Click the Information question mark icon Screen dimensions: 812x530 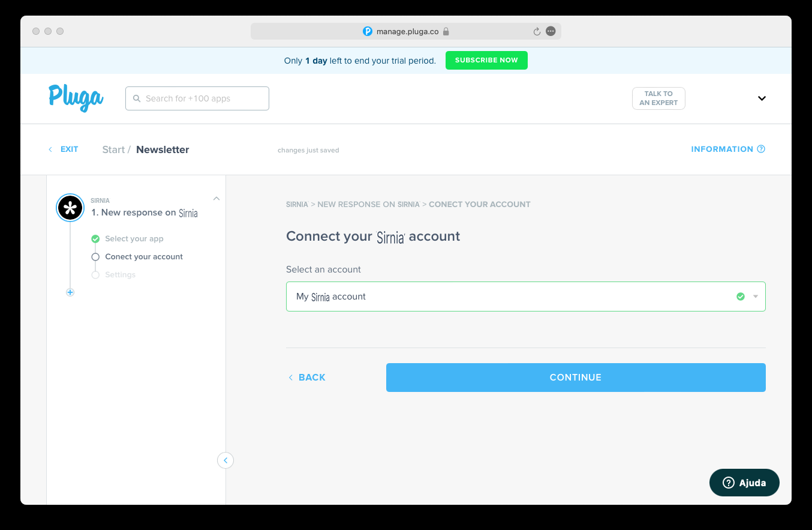click(761, 149)
